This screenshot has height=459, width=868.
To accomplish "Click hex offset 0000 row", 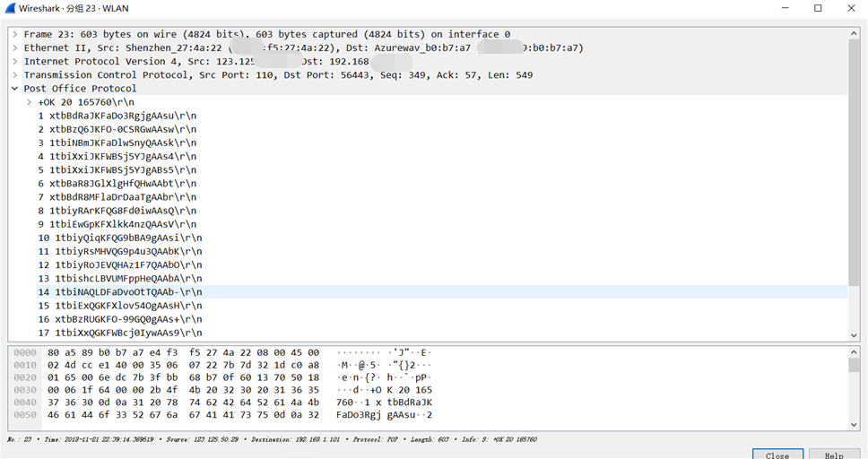I will [222, 352].
